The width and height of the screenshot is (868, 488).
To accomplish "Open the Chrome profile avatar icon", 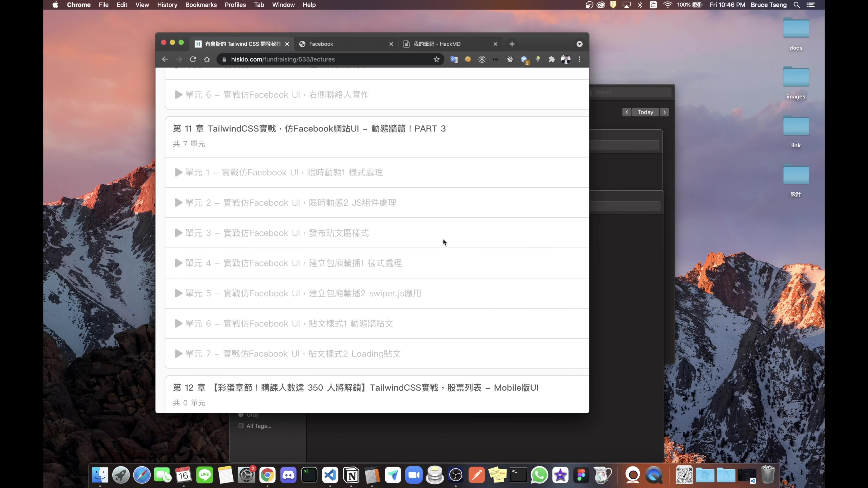I will (566, 60).
